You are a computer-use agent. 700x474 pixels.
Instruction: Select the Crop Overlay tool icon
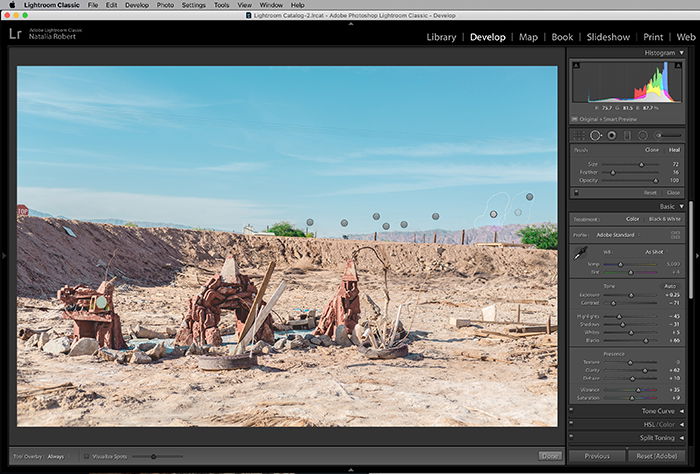[579, 135]
